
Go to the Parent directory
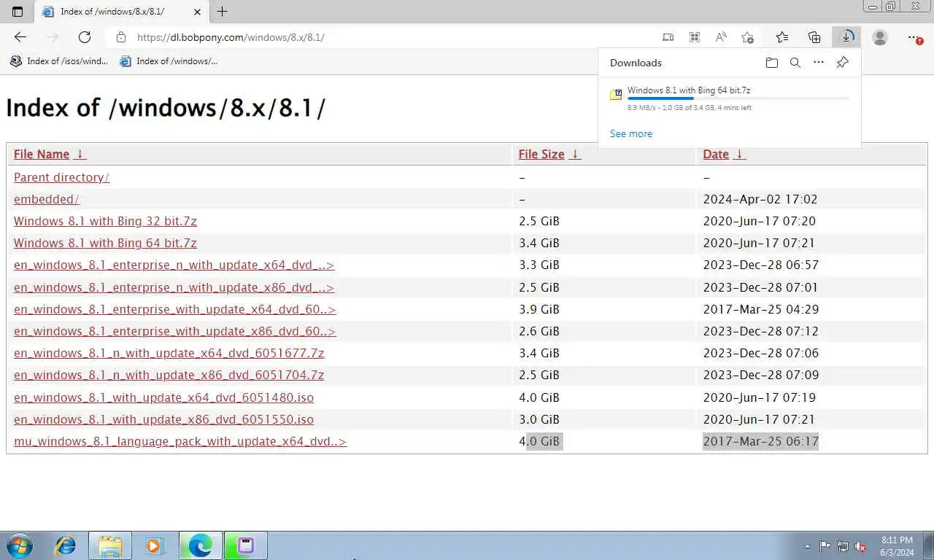[x=61, y=177]
